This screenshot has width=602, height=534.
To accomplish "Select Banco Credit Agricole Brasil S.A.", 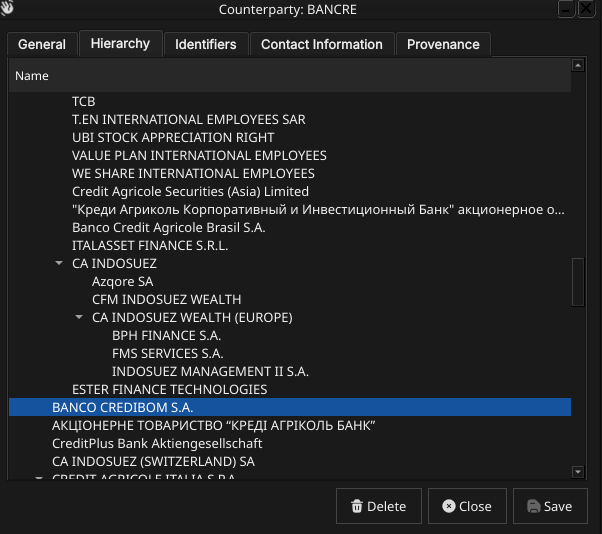I will (290, 227).
